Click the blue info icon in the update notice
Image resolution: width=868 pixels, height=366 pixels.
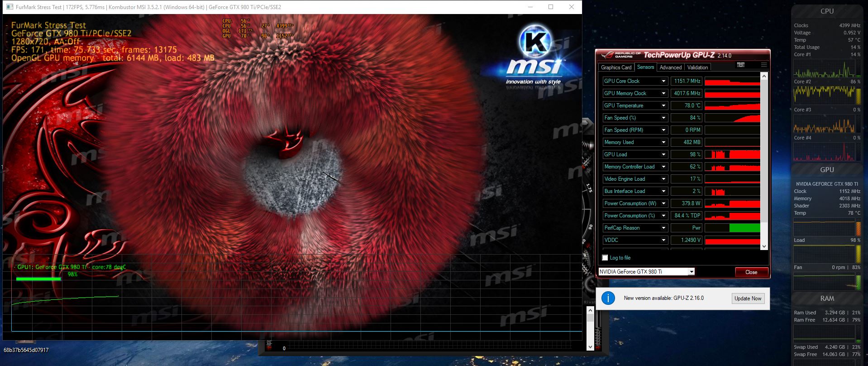click(608, 298)
